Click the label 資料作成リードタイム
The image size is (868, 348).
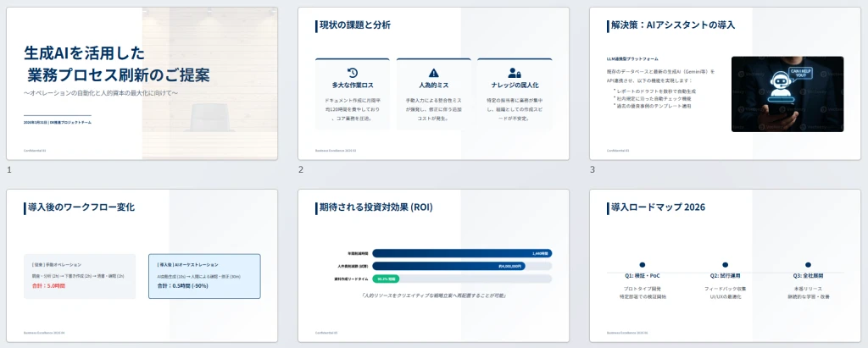(352, 279)
